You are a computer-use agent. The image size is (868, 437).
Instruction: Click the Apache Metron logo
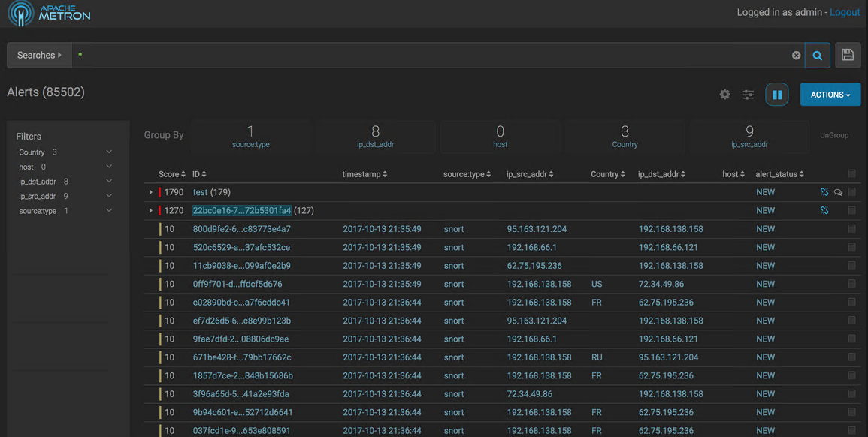pos(49,13)
